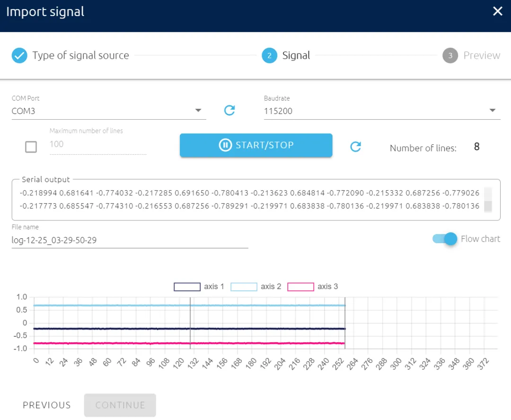The image size is (511, 420).
Task: Click the File name input field
Action: point(130,240)
